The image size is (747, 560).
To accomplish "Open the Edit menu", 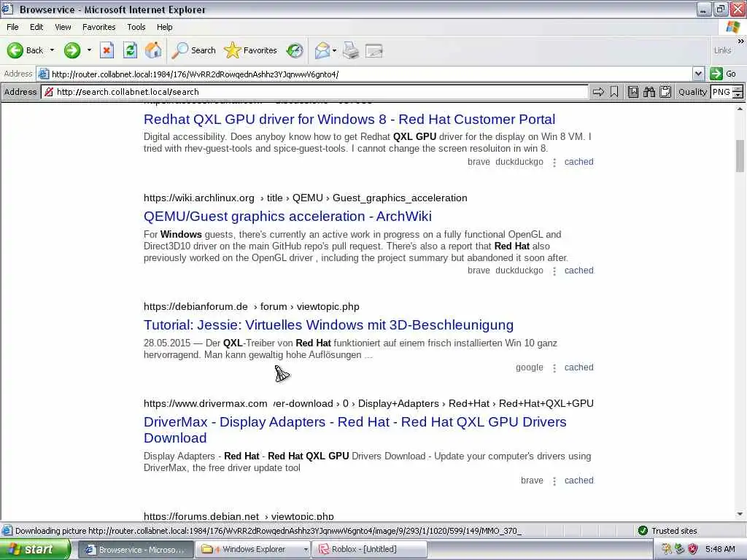I will pos(36,27).
